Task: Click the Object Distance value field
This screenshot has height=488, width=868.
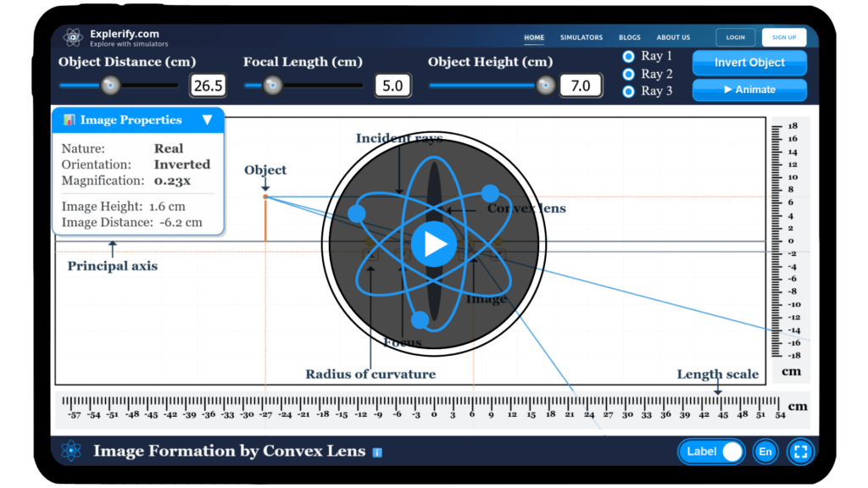Action: [x=208, y=85]
